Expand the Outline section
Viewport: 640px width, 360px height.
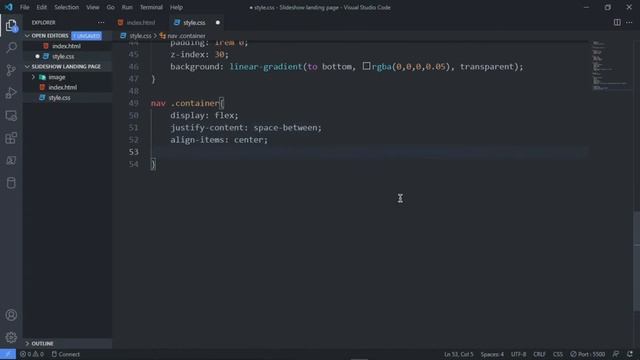(x=27, y=344)
